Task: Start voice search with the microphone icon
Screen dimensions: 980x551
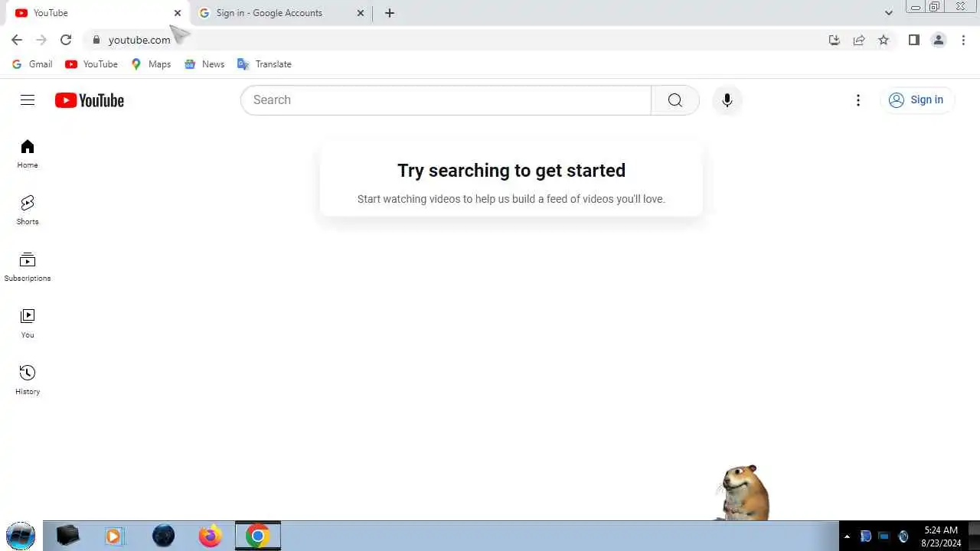Action: 727,100
